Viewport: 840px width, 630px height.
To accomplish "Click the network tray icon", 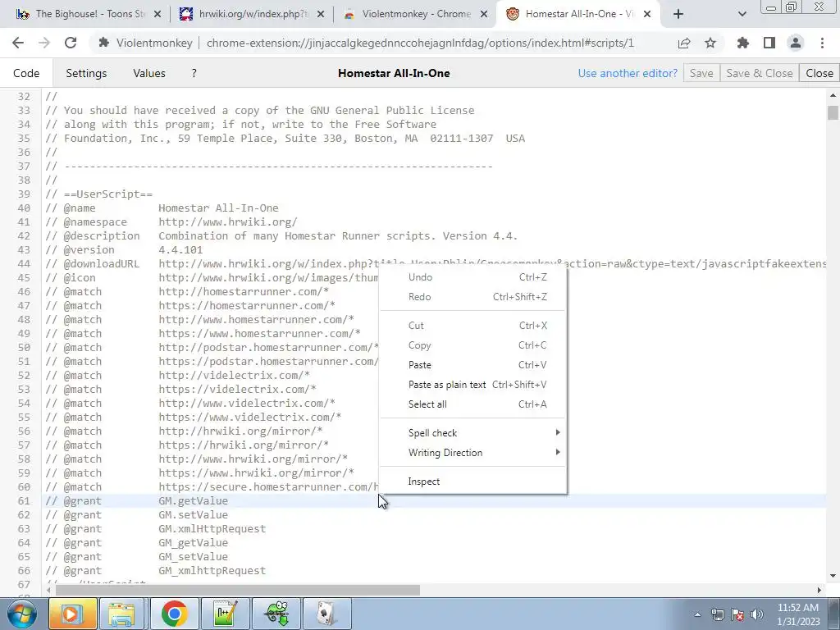I will pyautogui.click(x=717, y=614).
